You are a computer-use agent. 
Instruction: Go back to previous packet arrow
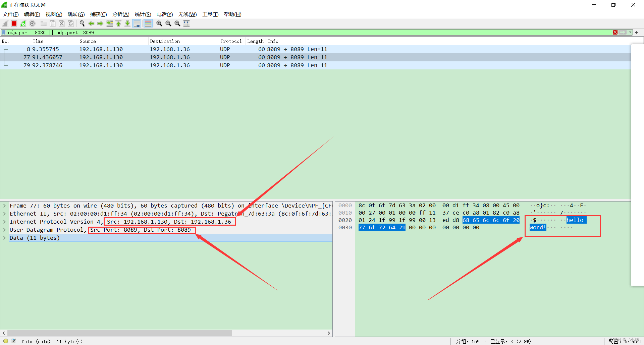pyautogui.click(x=91, y=23)
